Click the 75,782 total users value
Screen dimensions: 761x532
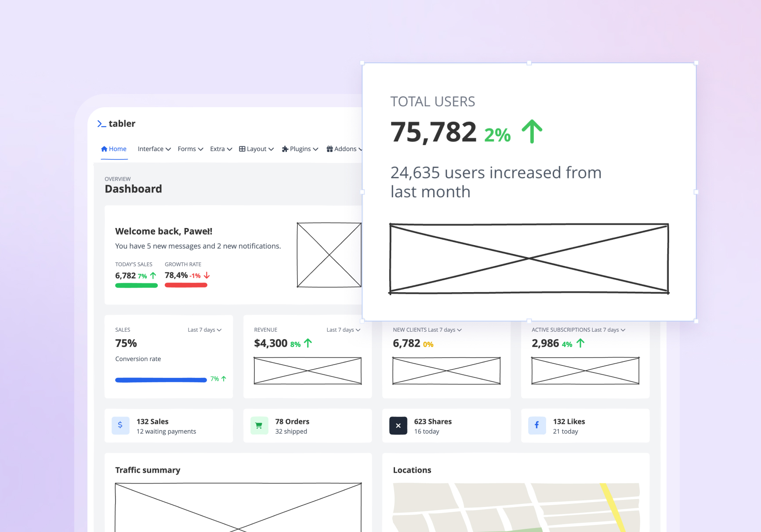click(433, 132)
